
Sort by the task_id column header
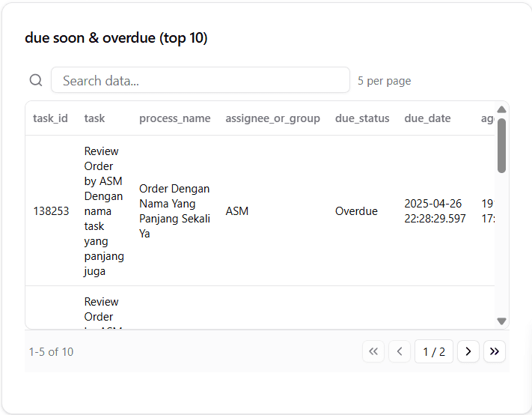51,118
